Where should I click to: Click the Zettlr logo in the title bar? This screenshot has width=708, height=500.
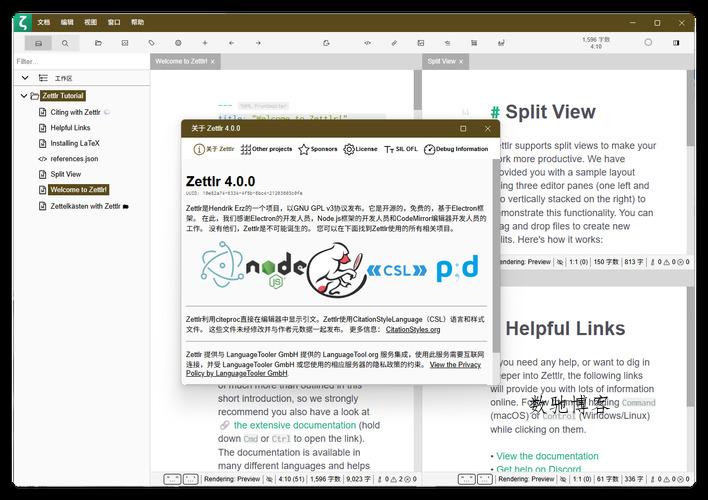pos(23,22)
